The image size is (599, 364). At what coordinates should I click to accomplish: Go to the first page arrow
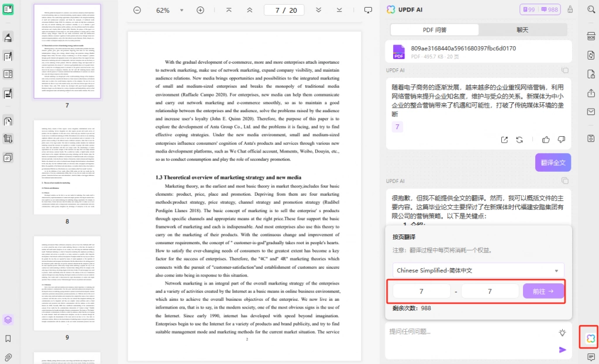coord(229,11)
